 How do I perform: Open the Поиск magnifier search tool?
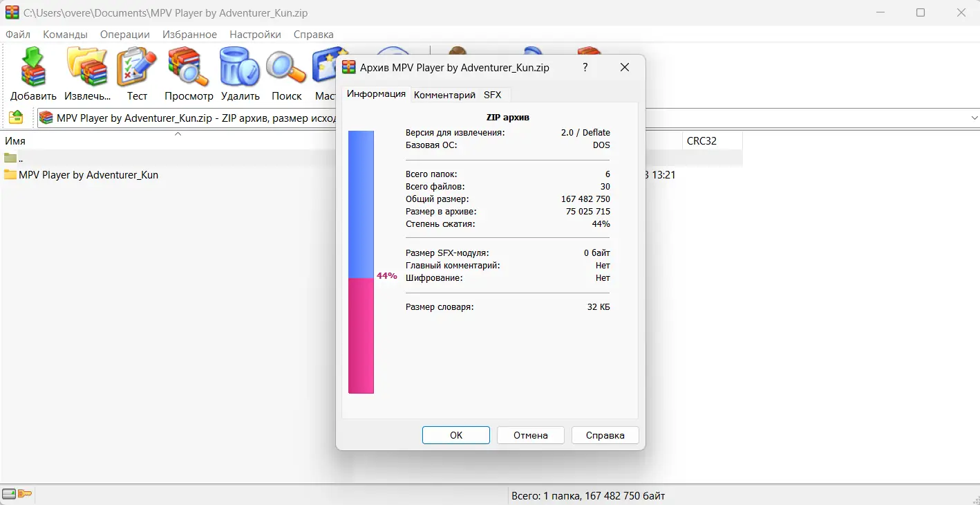[x=287, y=75]
